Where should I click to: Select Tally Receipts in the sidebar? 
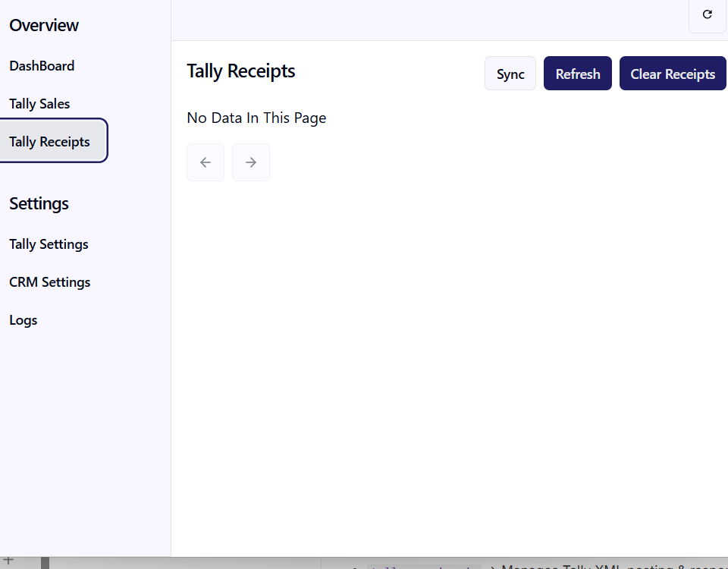click(50, 142)
